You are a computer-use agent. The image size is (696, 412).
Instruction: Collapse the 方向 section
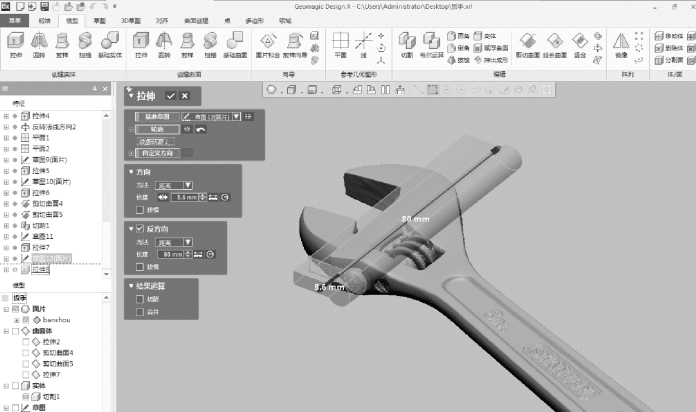(131, 171)
